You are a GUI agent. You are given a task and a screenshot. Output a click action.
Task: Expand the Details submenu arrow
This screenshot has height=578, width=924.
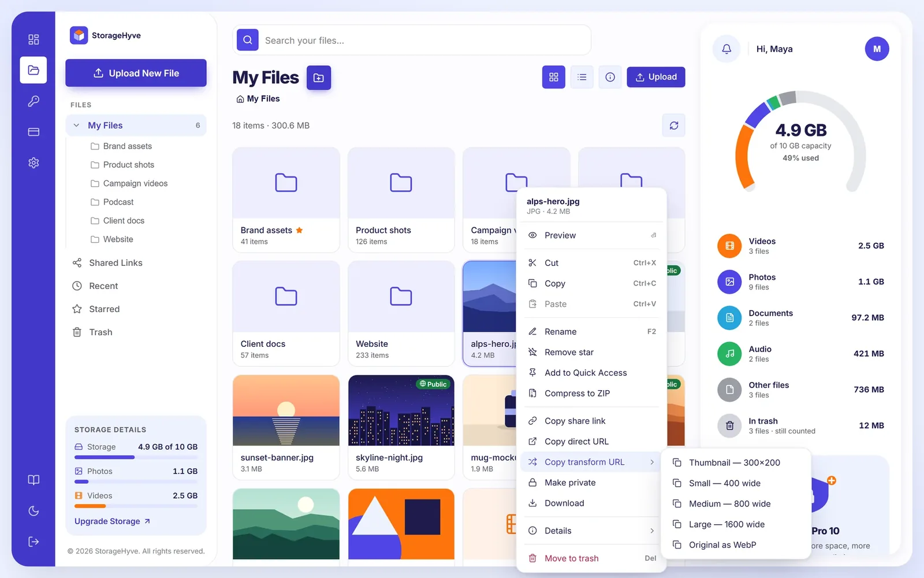652,531
